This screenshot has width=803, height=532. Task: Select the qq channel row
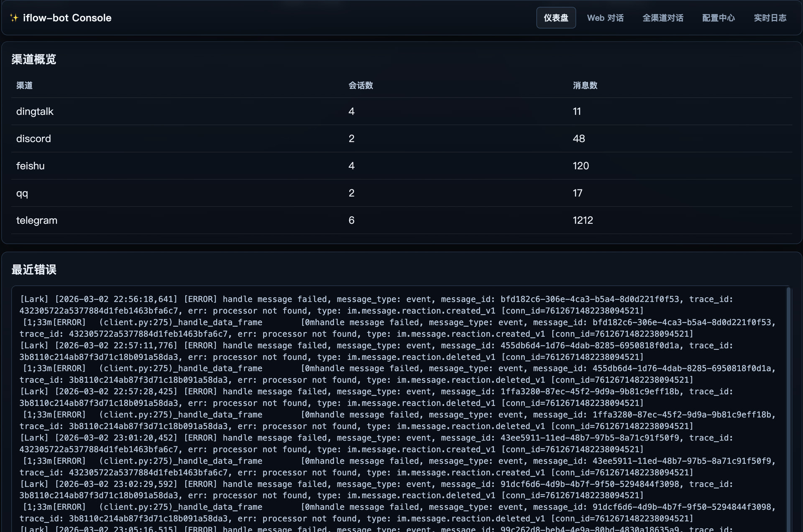point(22,193)
